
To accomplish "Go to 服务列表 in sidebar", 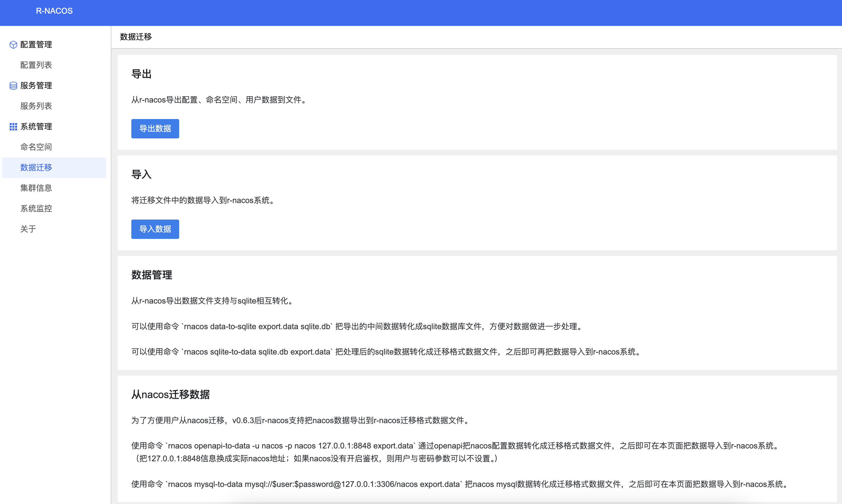I will (36, 106).
